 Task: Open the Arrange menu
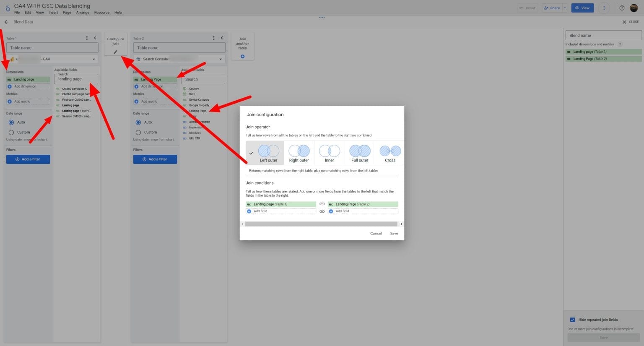(x=82, y=13)
